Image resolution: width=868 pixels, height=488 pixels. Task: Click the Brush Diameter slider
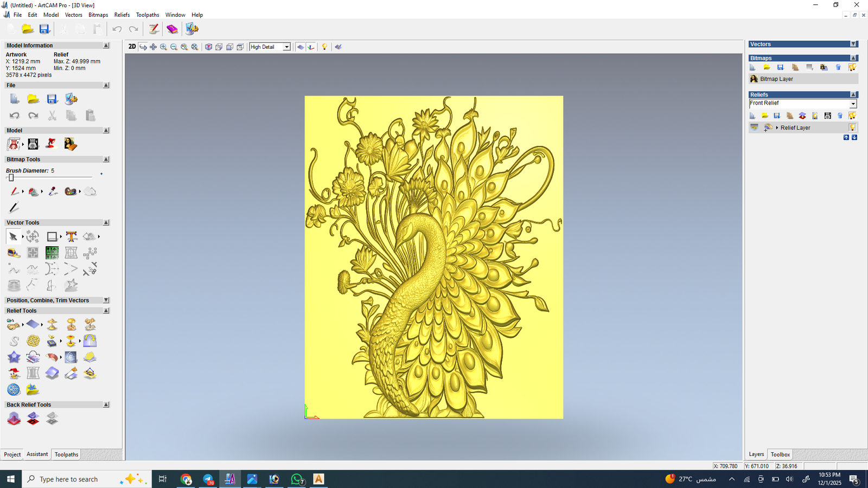[x=11, y=178]
